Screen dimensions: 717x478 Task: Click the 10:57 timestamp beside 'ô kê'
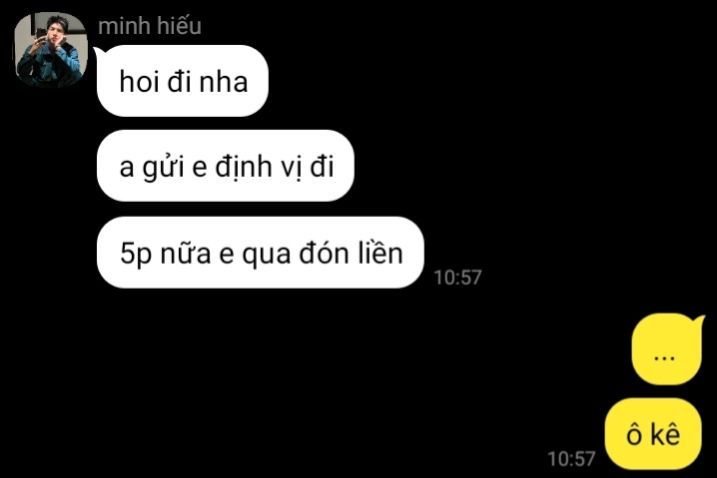click(572, 459)
